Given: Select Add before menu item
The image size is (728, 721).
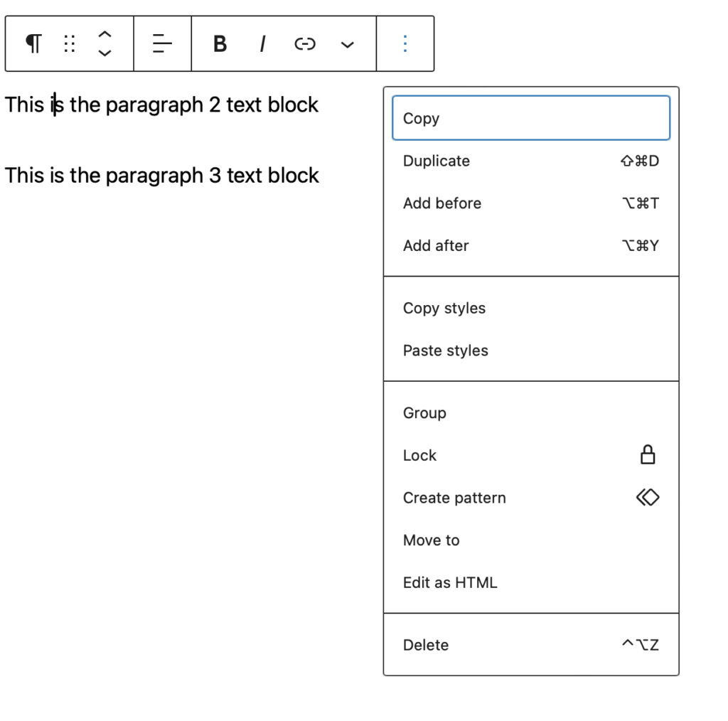Looking at the screenshot, I should click(530, 203).
